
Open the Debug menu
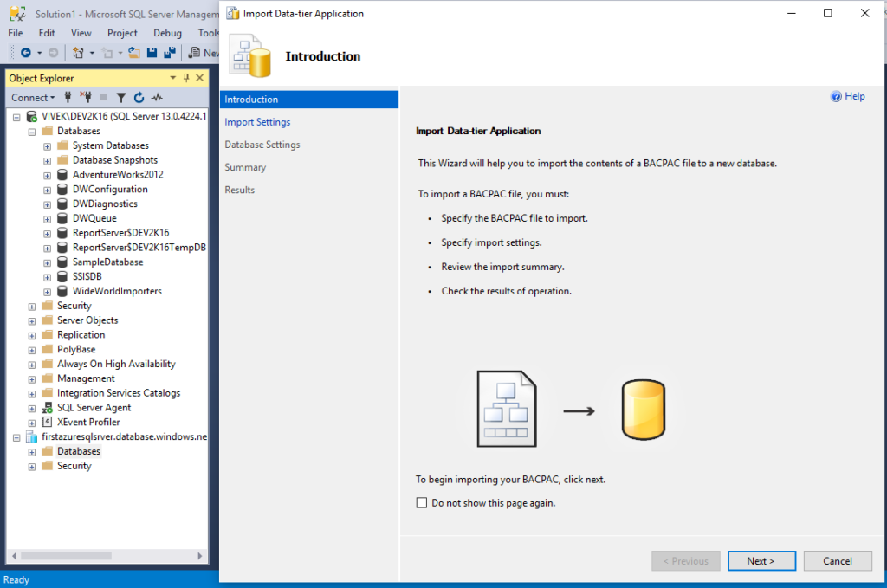coord(167,33)
